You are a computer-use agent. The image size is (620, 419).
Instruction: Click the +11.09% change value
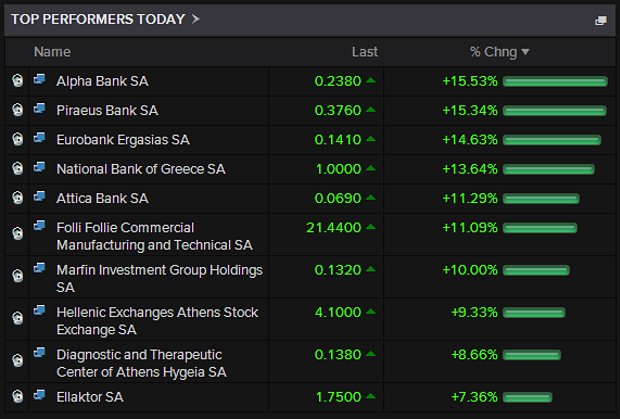point(470,227)
